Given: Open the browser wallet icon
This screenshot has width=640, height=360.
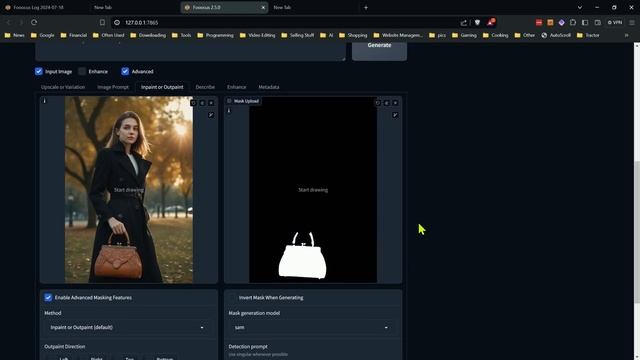Looking at the screenshot, I should point(598,22).
